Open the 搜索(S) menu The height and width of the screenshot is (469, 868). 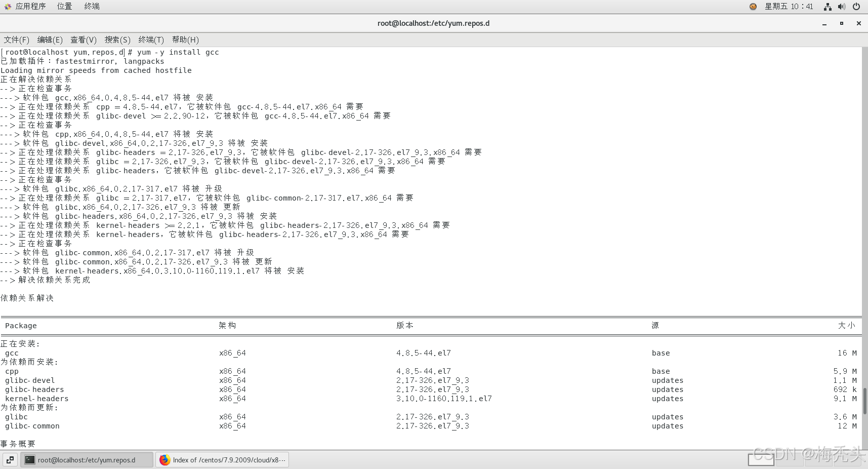(117, 40)
